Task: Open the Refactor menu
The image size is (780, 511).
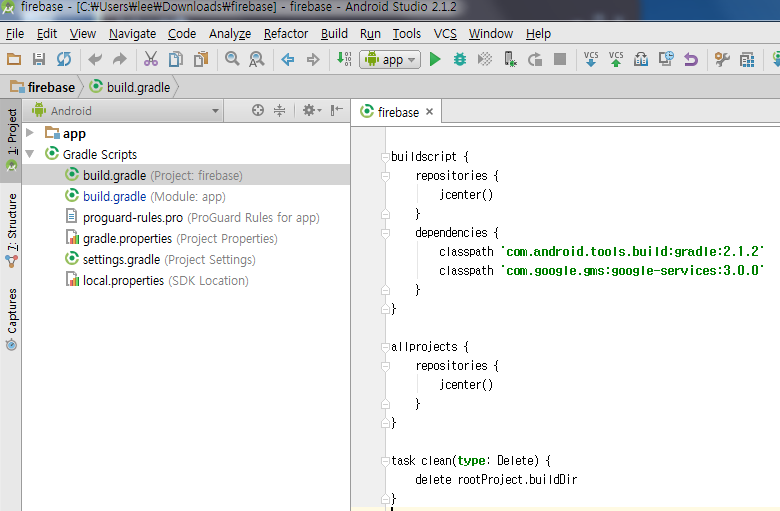Action: pos(286,34)
